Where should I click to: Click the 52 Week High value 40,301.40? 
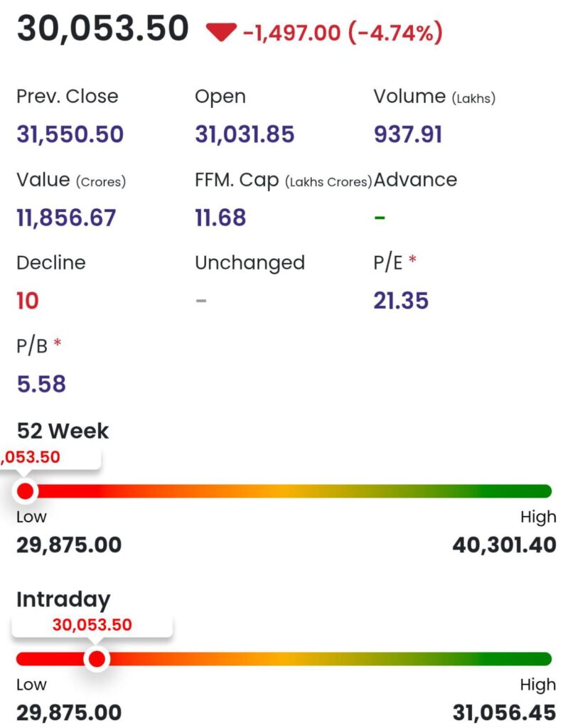[504, 545]
